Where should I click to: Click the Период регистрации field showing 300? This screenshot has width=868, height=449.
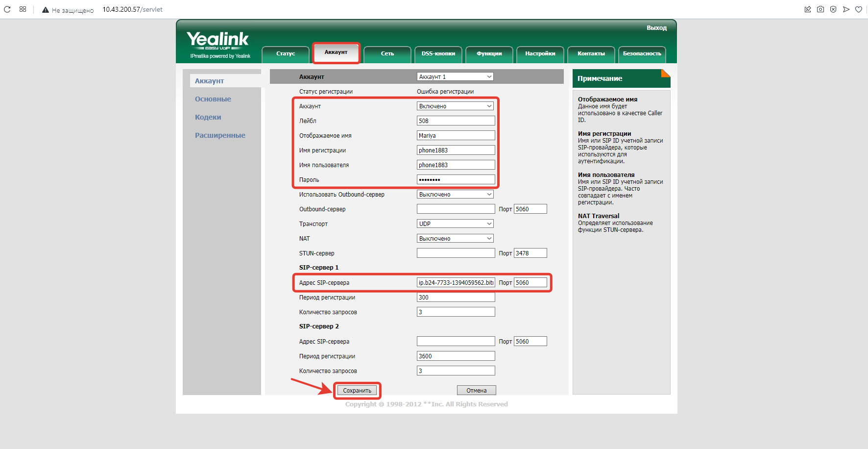coord(456,297)
